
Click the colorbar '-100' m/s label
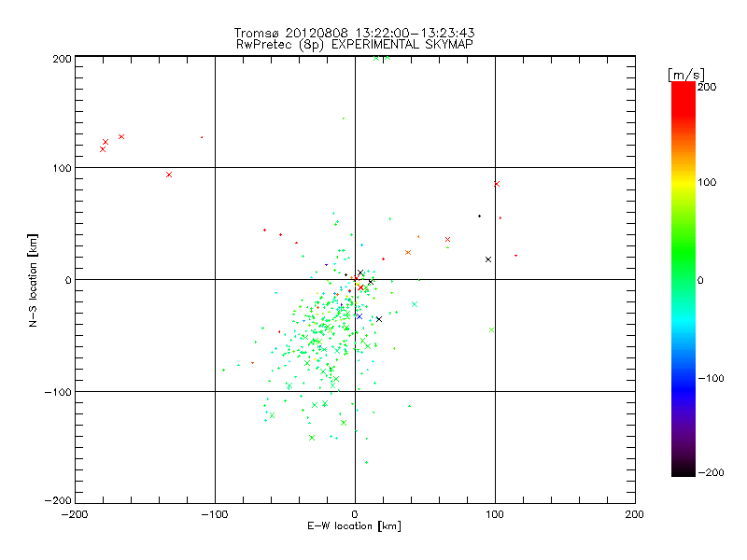(711, 378)
